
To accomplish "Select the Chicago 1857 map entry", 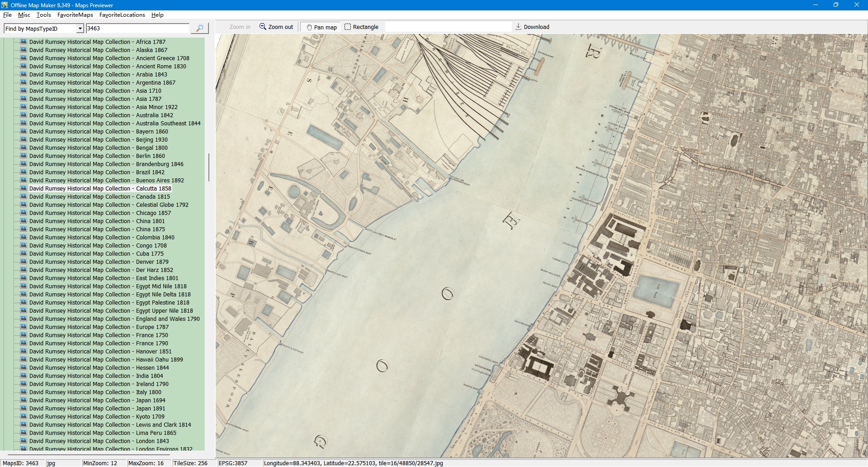I will coord(100,213).
